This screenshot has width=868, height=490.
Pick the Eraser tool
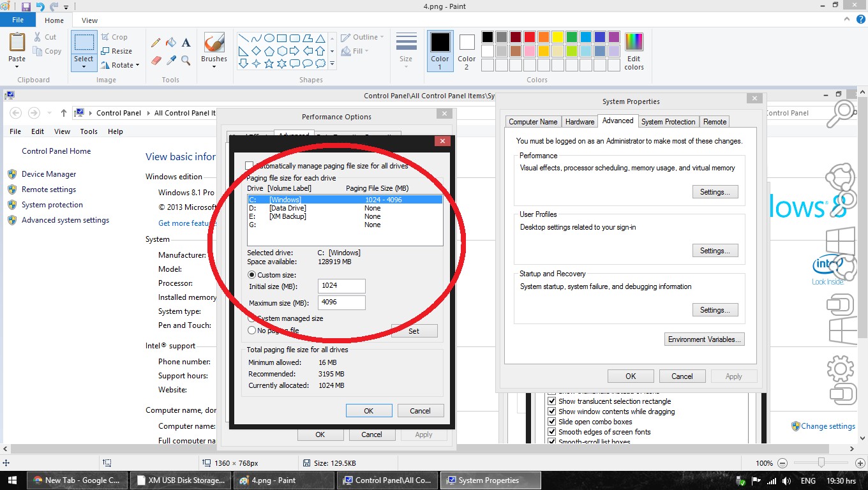[156, 60]
